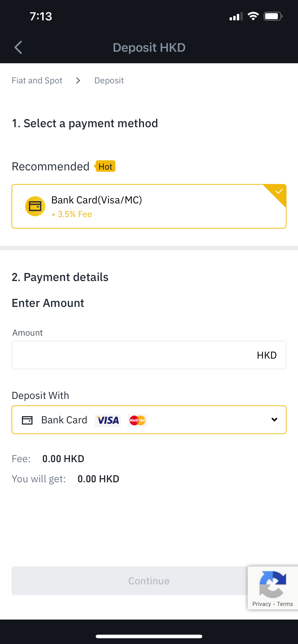Tap the Wi-Fi status icon

click(x=253, y=17)
